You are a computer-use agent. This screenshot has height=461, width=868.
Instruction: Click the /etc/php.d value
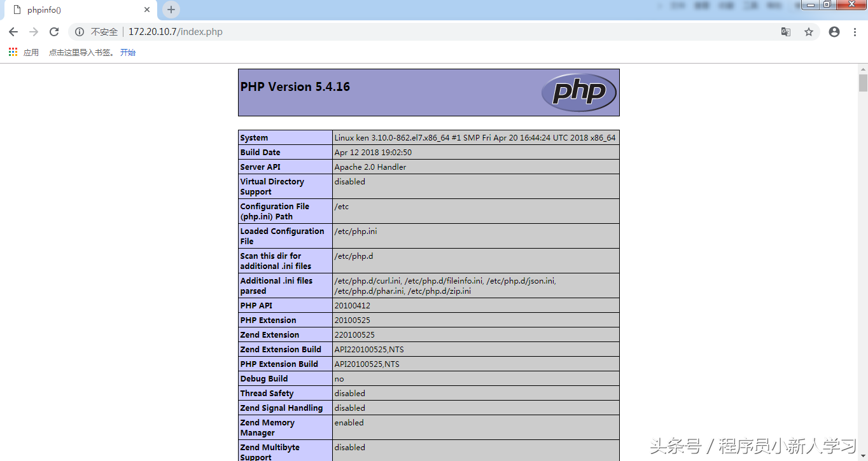pos(354,256)
